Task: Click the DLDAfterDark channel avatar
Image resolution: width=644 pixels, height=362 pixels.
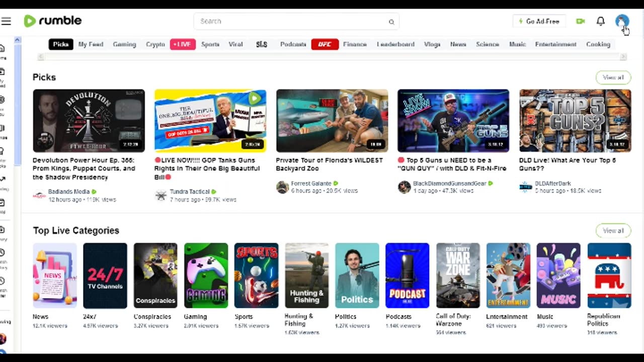Action: click(526, 187)
